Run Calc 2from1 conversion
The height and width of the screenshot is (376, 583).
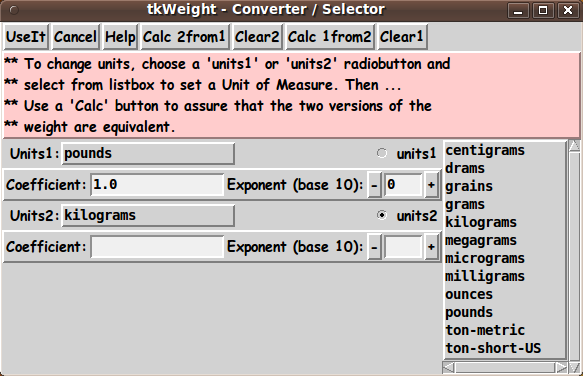184,36
